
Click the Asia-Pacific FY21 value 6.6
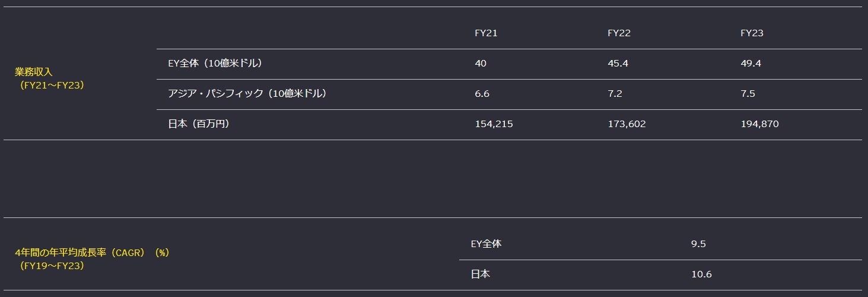coord(482,94)
